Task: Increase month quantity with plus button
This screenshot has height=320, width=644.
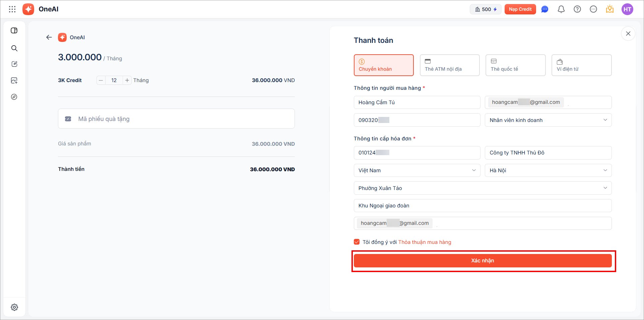Action: point(127,80)
